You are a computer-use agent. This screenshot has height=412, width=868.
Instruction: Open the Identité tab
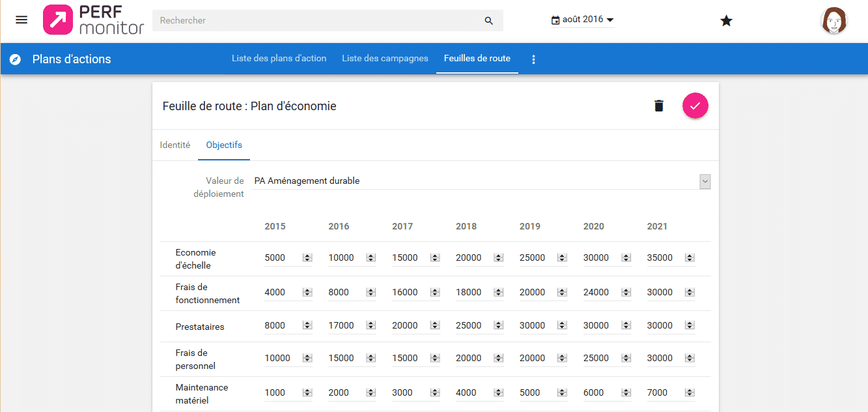(175, 145)
